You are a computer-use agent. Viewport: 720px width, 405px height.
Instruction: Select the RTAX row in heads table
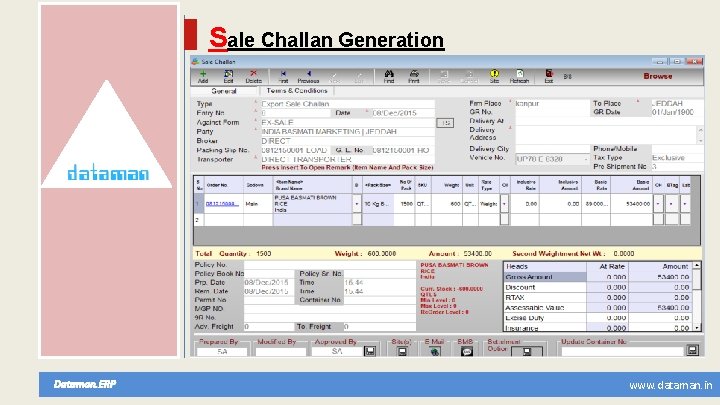point(598,298)
